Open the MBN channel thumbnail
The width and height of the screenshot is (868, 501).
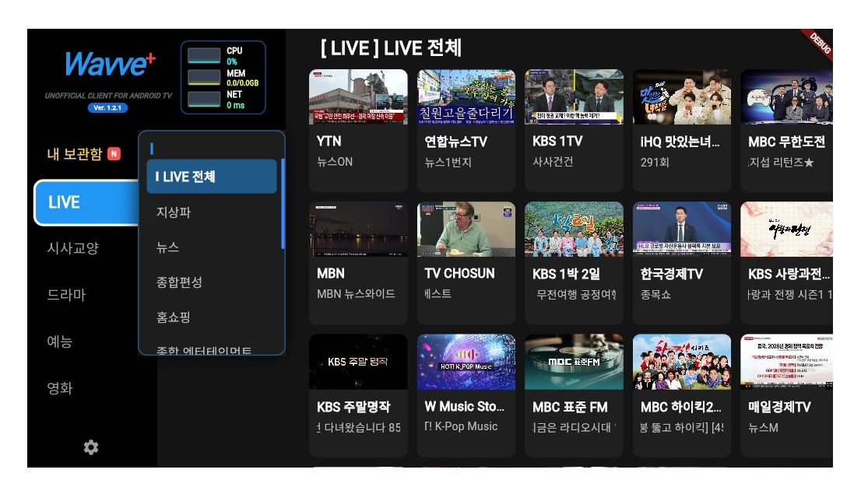pos(358,229)
